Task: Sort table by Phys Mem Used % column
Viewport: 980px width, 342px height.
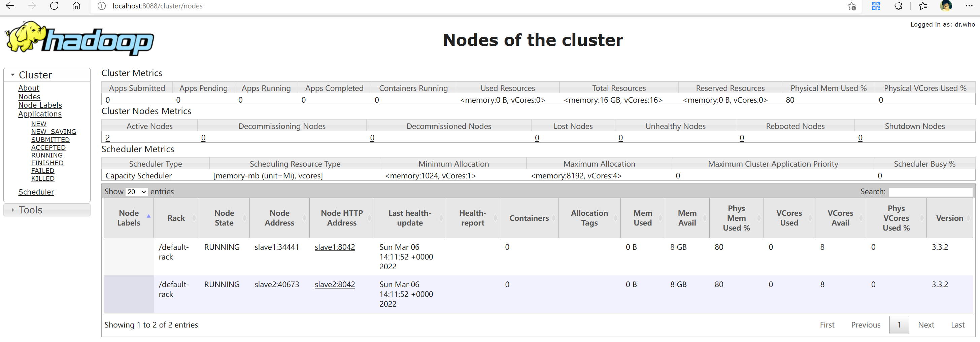Action: click(736, 218)
